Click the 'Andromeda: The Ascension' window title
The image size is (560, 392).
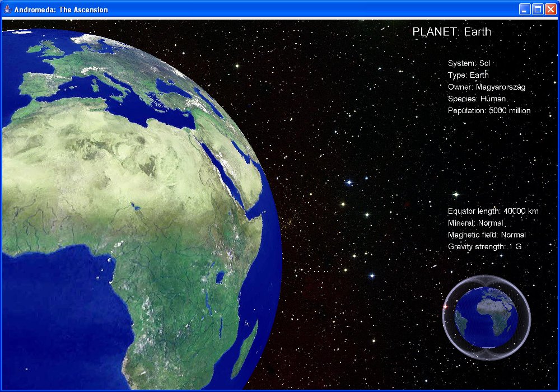(61, 10)
